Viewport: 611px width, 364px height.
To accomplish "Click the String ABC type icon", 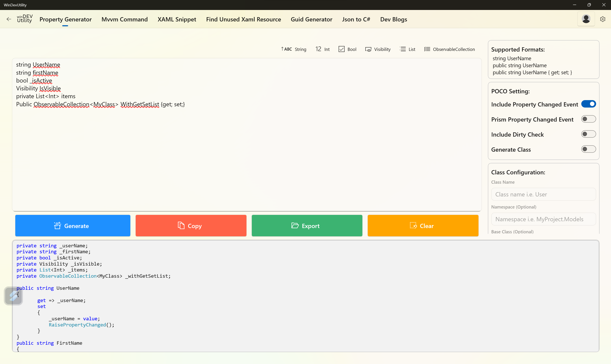I will 286,49.
